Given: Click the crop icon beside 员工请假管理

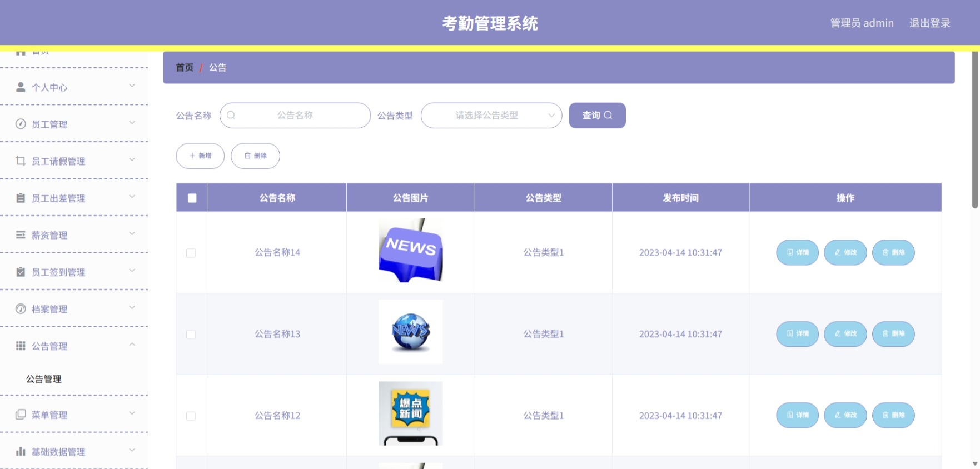Looking at the screenshot, I should [x=21, y=161].
